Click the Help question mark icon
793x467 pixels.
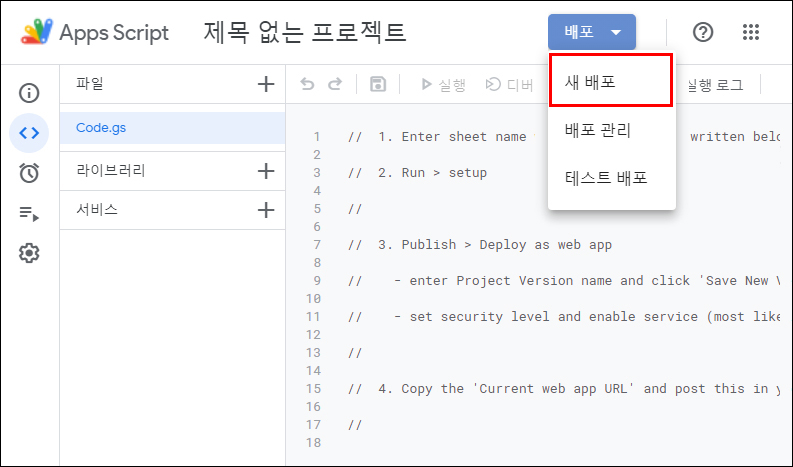(703, 32)
